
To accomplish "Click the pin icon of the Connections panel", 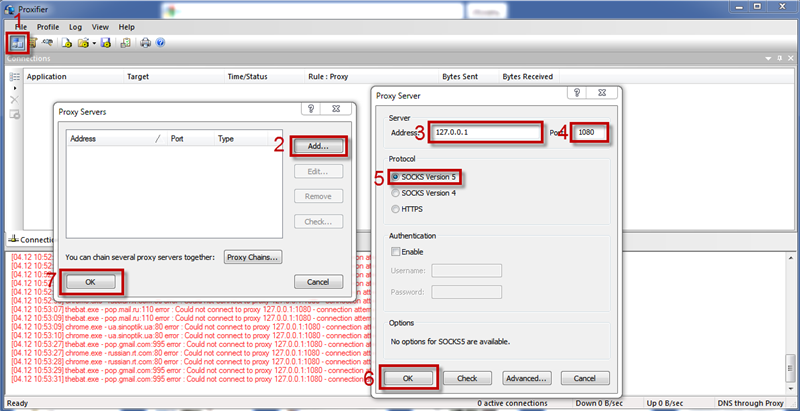I will click(780, 59).
